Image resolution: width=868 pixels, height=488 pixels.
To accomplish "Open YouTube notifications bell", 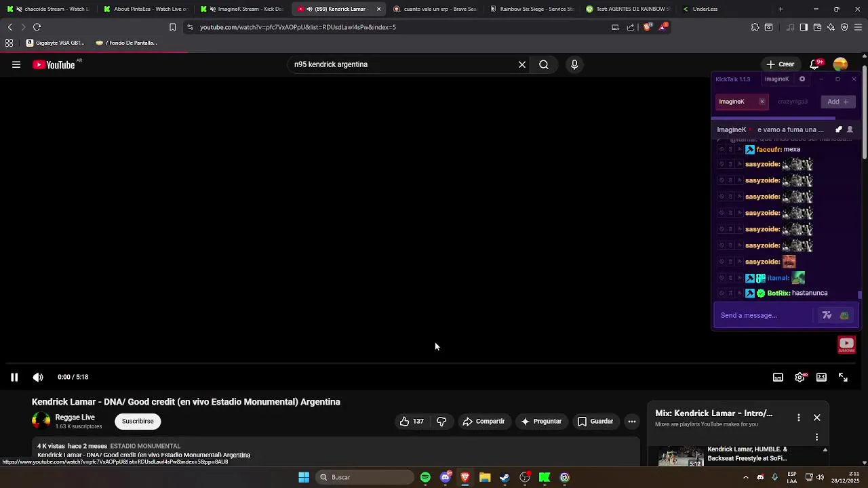I will click(x=815, y=64).
